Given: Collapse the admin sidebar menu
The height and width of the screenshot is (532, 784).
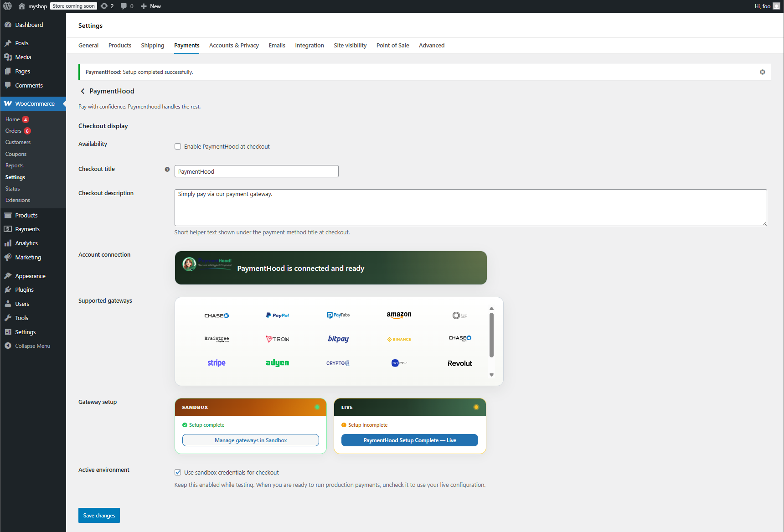Looking at the screenshot, I should click(x=33, y=346).
